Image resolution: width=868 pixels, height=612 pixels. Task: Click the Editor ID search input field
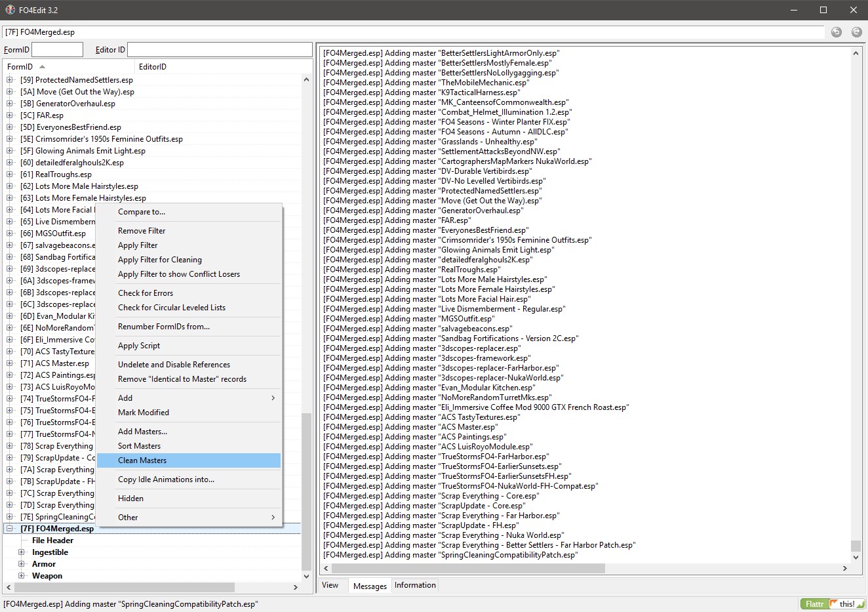[220, 49]
